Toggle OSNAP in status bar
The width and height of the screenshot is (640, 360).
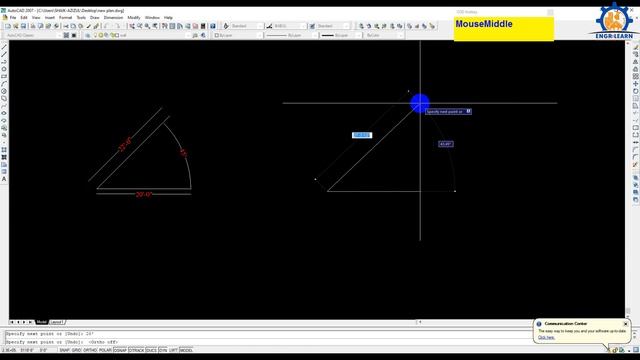coord(120,350)
